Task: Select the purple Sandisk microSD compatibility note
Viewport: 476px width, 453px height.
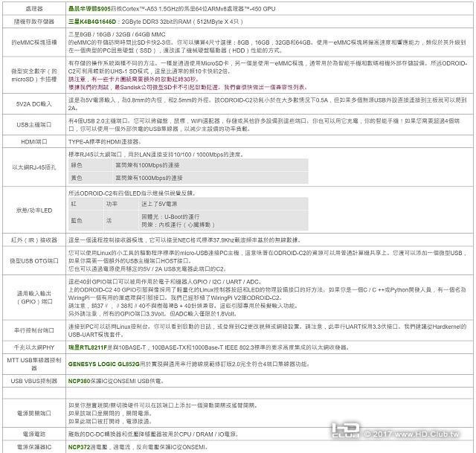Action: 188,88
